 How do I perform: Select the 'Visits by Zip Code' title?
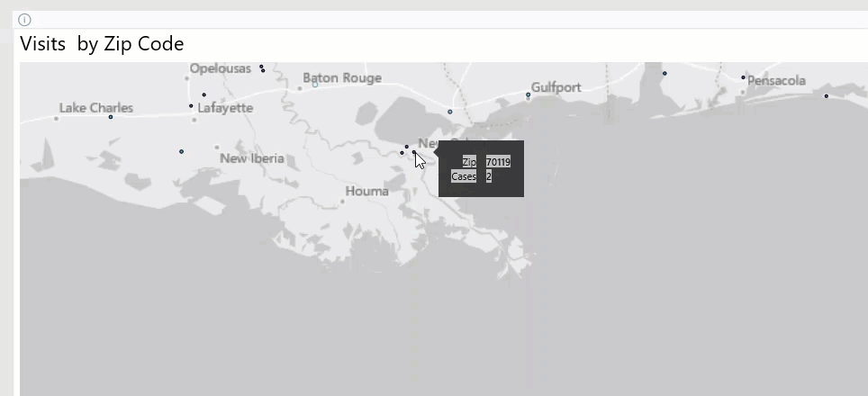point(102,44)
